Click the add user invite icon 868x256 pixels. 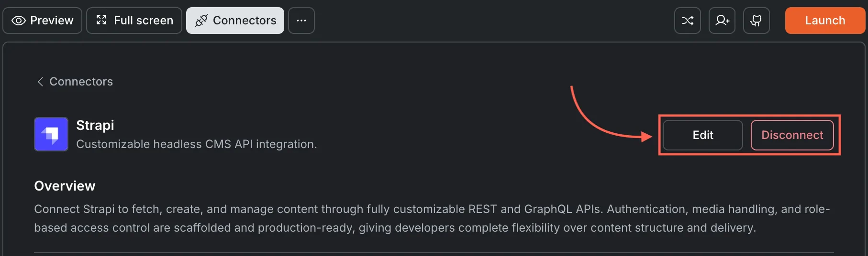[x=722, y=21]
